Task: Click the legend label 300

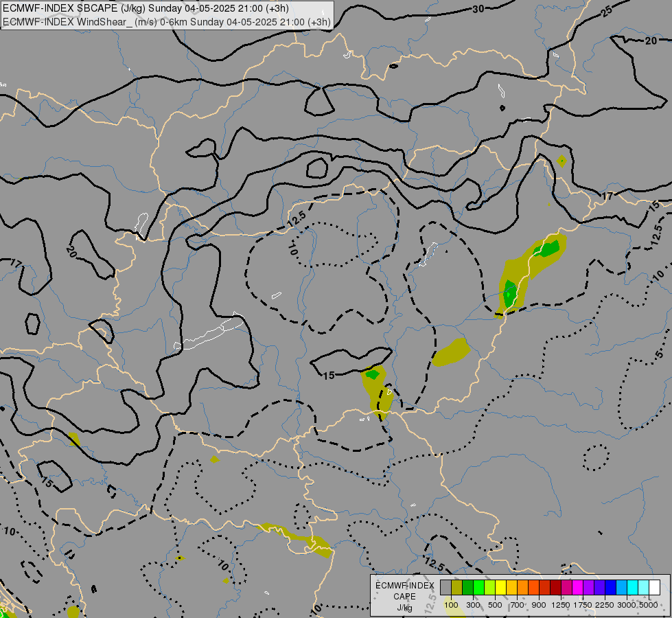Action: [x=473, y=605]
